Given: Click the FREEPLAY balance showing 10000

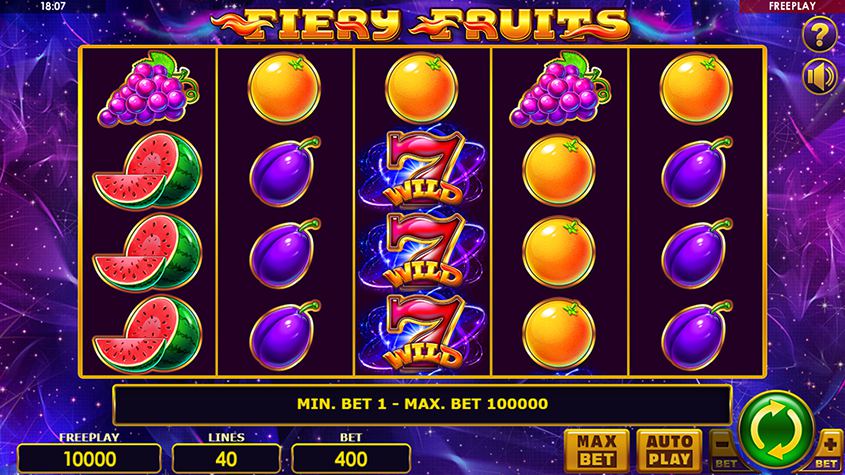Looking at the screenshot, I should tap(89, 459).
